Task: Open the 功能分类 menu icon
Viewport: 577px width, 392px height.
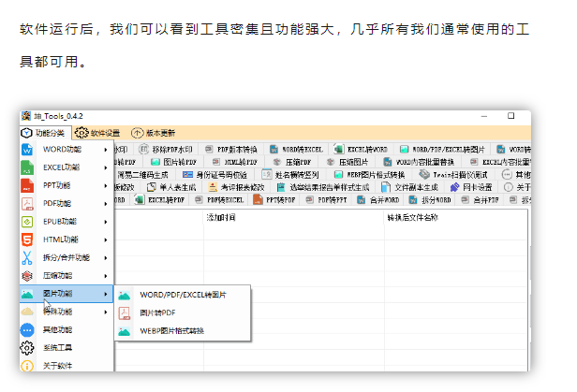Action: click(x=26, y=133)
